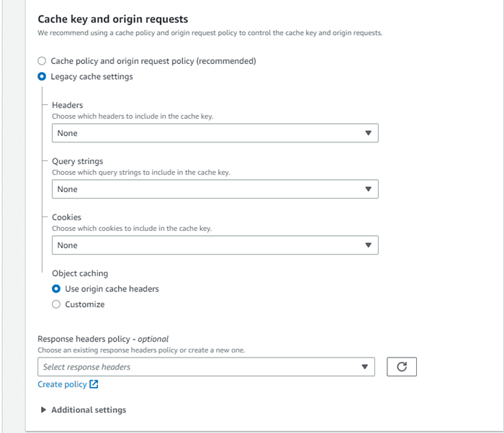Open the Create policy link
504x433 pixels.
[62, 385]
